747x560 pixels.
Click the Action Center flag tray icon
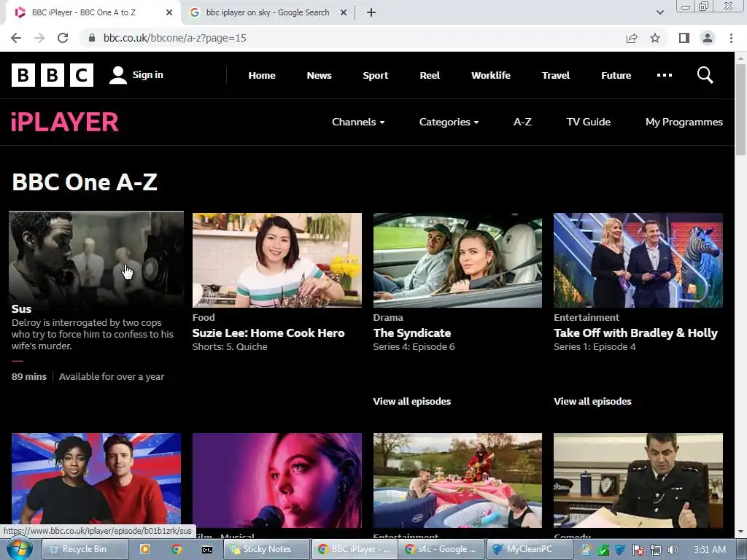point(638,550)
